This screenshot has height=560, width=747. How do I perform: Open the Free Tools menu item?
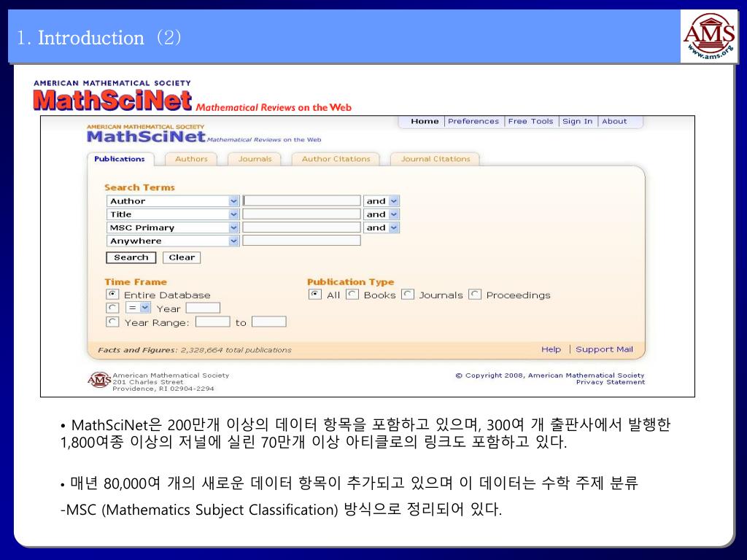tap(530, 122)
